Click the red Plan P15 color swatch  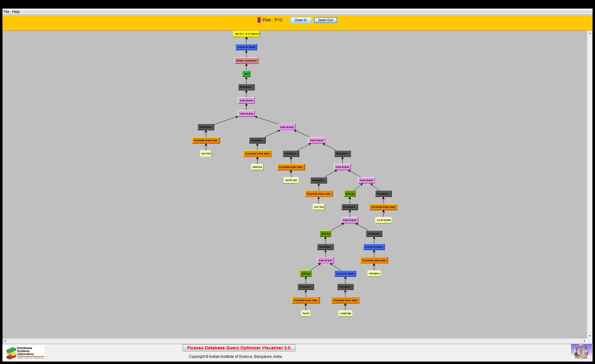(x=259, y=20)
